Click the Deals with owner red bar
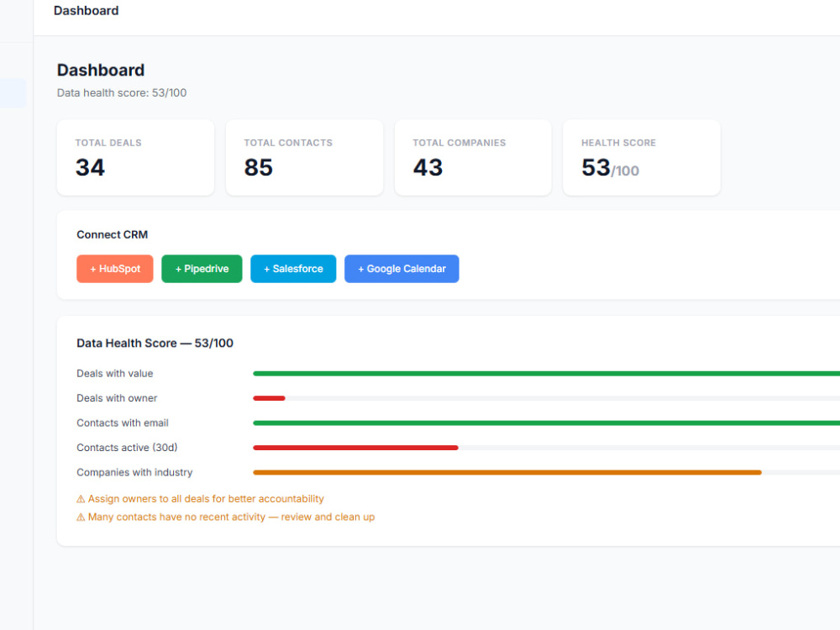 click(x=269, y=398)
